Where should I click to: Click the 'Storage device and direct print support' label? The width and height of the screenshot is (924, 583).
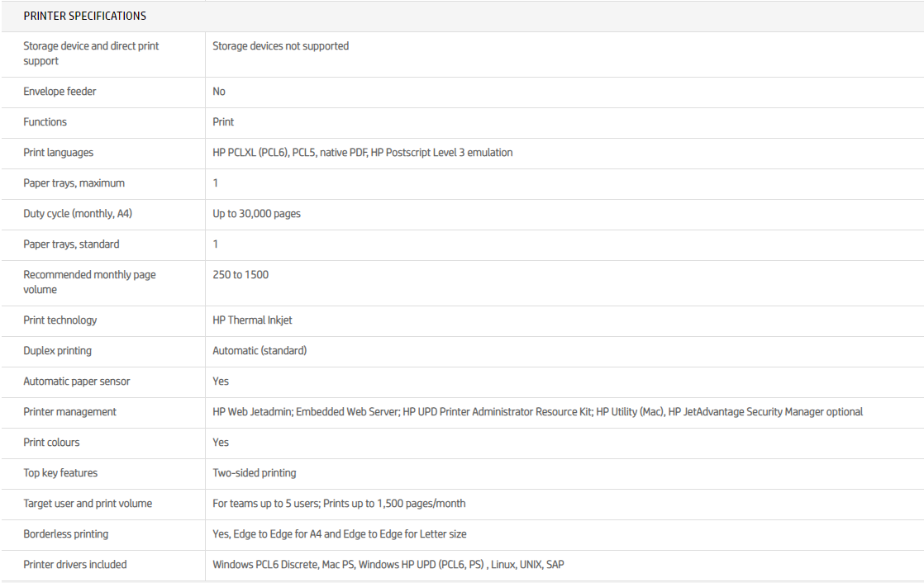91,54
